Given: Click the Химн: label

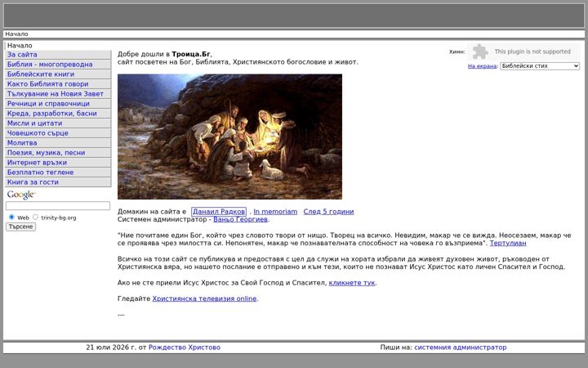Looking at the screenshot, I should point(457,52).
